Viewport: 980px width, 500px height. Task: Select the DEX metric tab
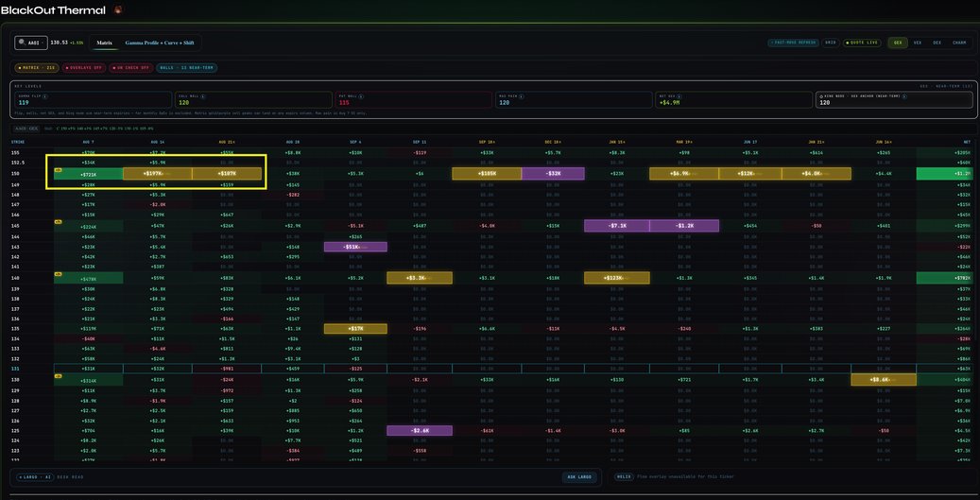pos(937,43)
